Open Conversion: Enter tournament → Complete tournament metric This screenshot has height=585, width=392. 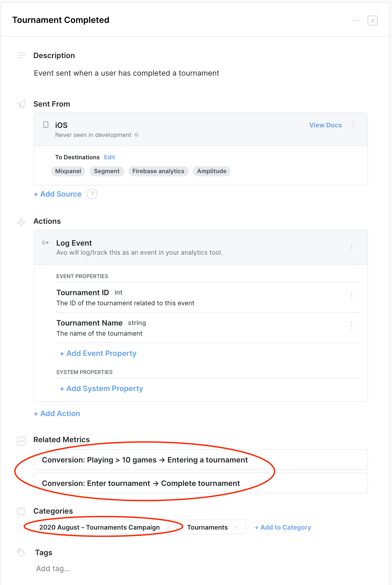tap(141, 483)
